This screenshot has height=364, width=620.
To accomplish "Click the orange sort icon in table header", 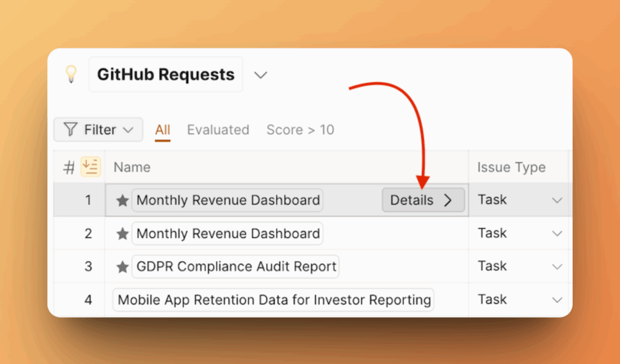I will (91, 167).
